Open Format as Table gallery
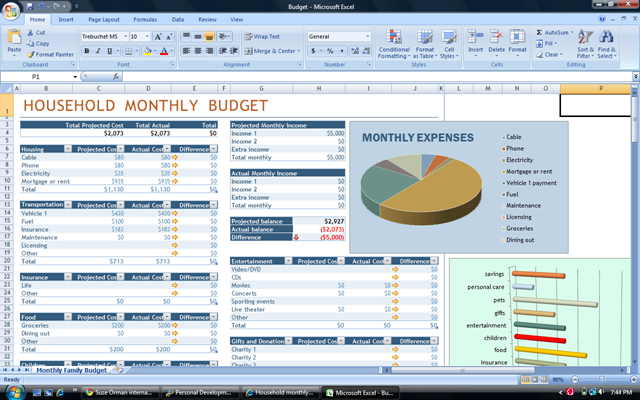The image size is (640, 400). coord(425,44)
